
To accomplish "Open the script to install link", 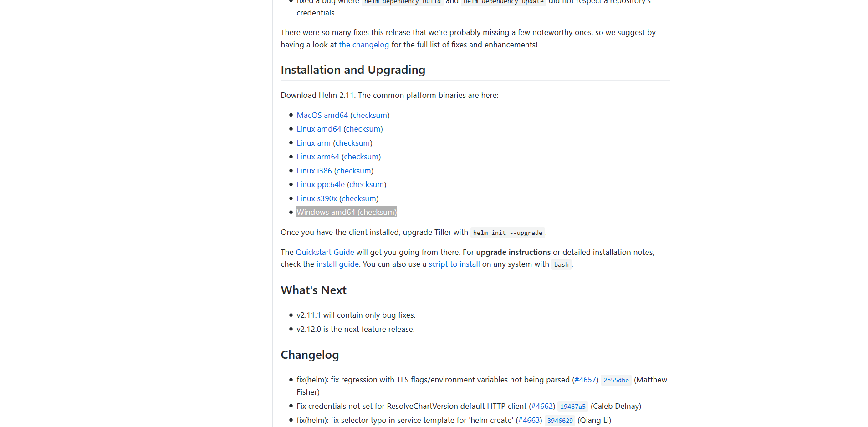I will [454, 264].
